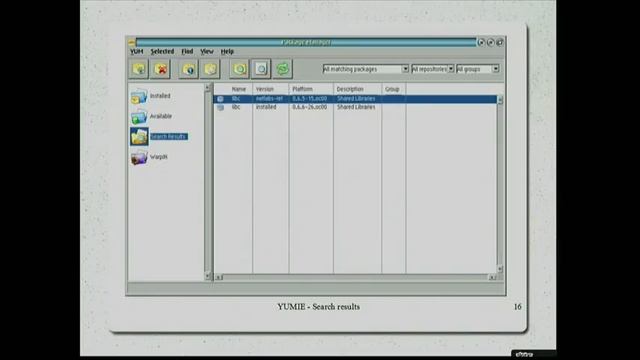This screenshot has height=360, width=640.
Task: Select the WarpIN folder icon in sidebar
Action: pos(139,157)
